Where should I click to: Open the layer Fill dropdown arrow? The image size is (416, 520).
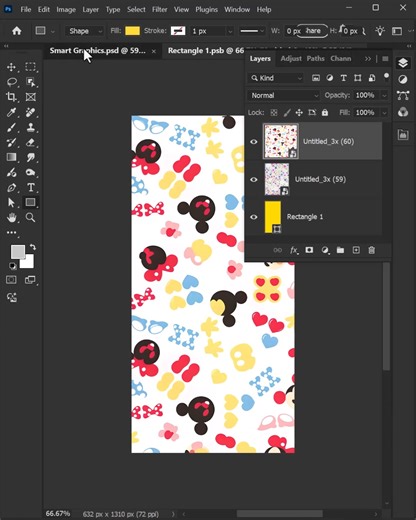click(384, 113)
